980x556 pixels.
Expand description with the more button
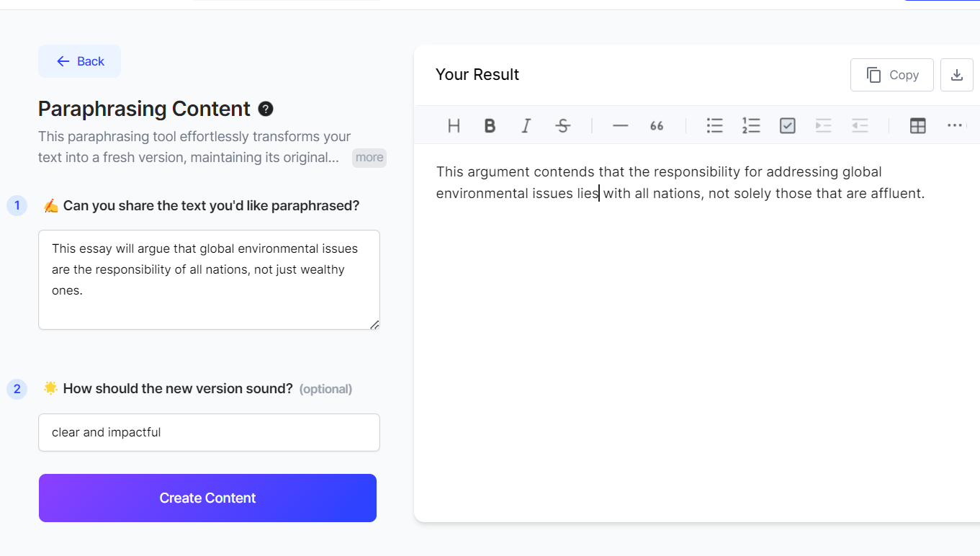coord(369,158)
